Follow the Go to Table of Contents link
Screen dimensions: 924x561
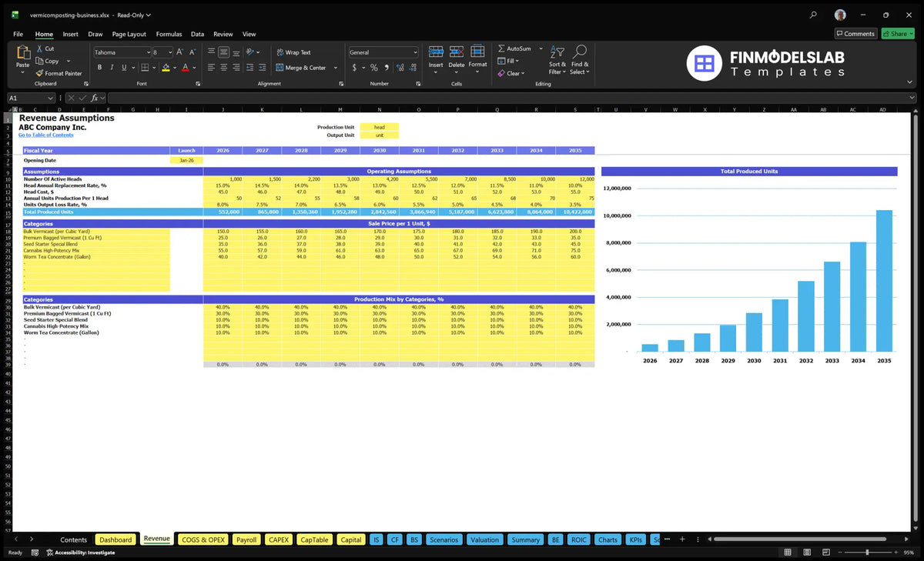pos(46,135)
